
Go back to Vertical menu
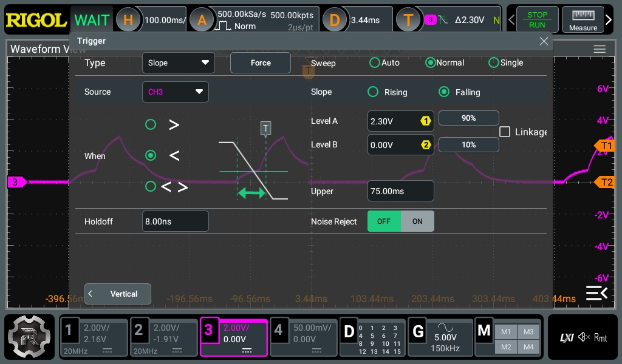tap(118, 294)
